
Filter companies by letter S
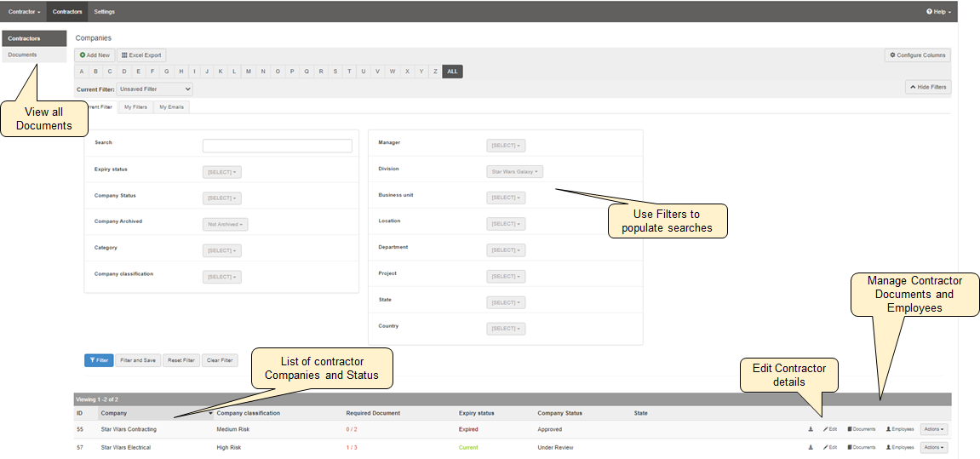coord(335,72)
